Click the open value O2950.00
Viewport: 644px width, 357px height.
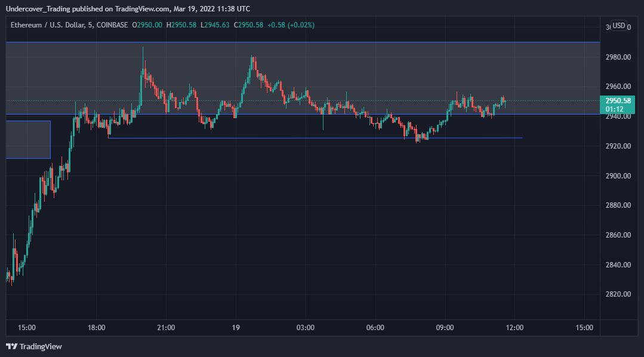tap(147, 25)
